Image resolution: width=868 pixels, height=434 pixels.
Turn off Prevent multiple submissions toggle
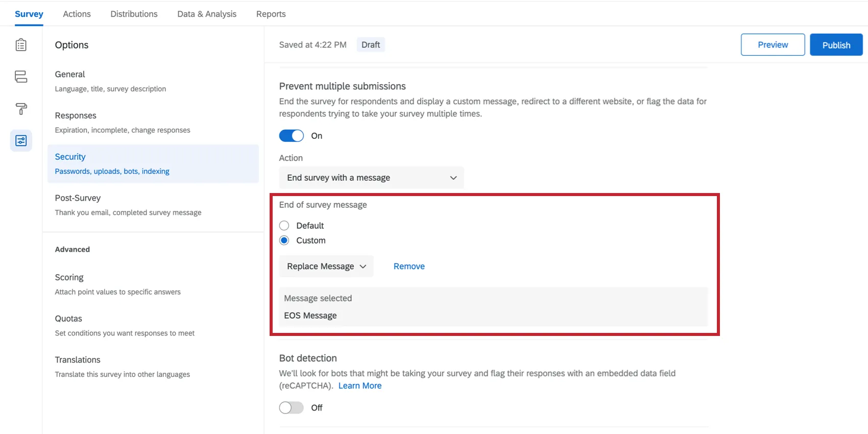[291, 136]
